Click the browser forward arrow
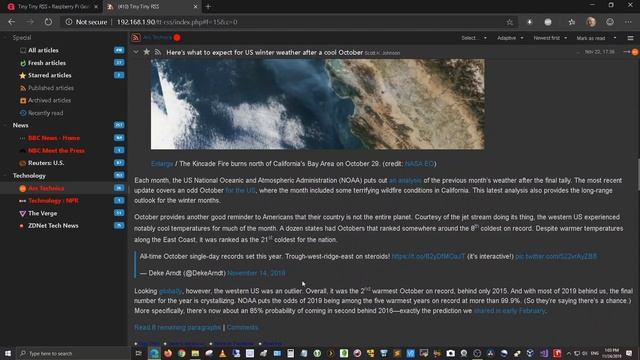 point(30,22)
